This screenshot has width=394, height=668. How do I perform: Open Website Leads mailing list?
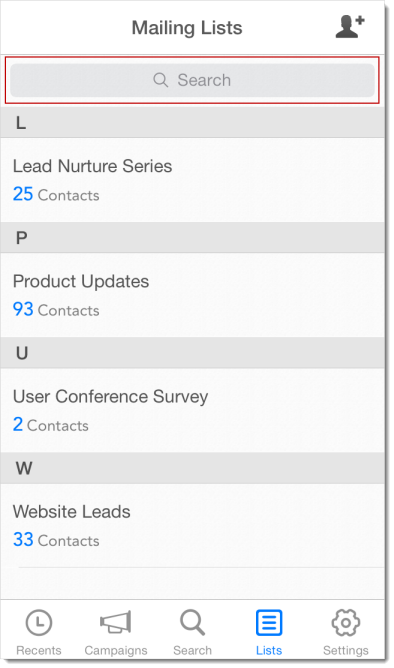pyautogui.click(x=192, y=525)
